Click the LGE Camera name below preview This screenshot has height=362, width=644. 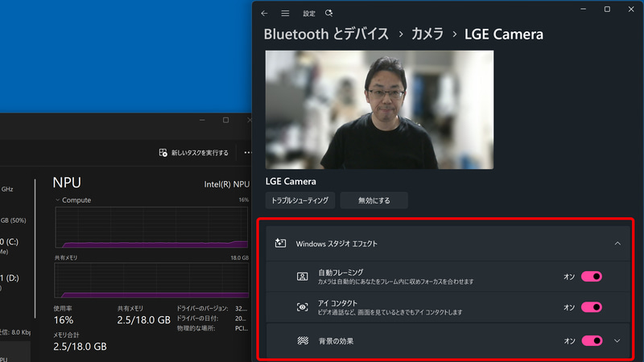click(291, 181)
